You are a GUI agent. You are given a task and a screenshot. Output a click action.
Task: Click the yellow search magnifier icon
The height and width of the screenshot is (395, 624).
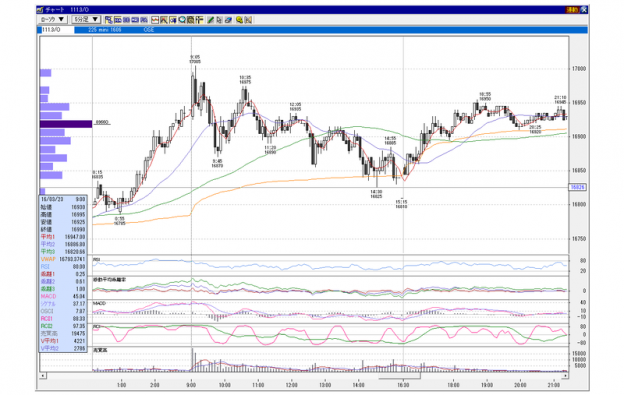tap(240, 19)
